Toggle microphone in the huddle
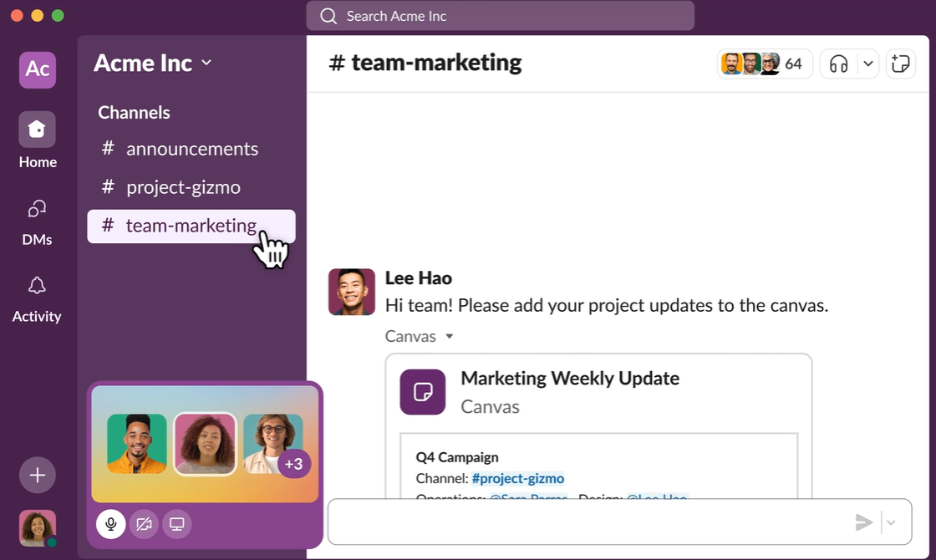Image resolution: width=936 pixels, height=560 pixels. coord(111,524)
